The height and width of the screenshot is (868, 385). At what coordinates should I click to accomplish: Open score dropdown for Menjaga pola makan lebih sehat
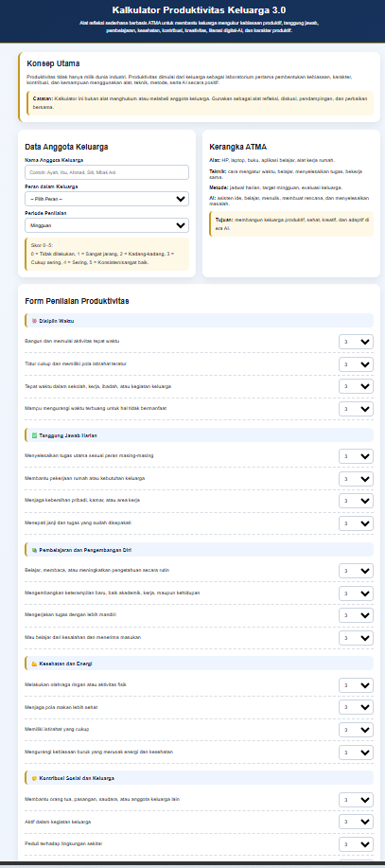pyautogui.click(x=356, y=707)
